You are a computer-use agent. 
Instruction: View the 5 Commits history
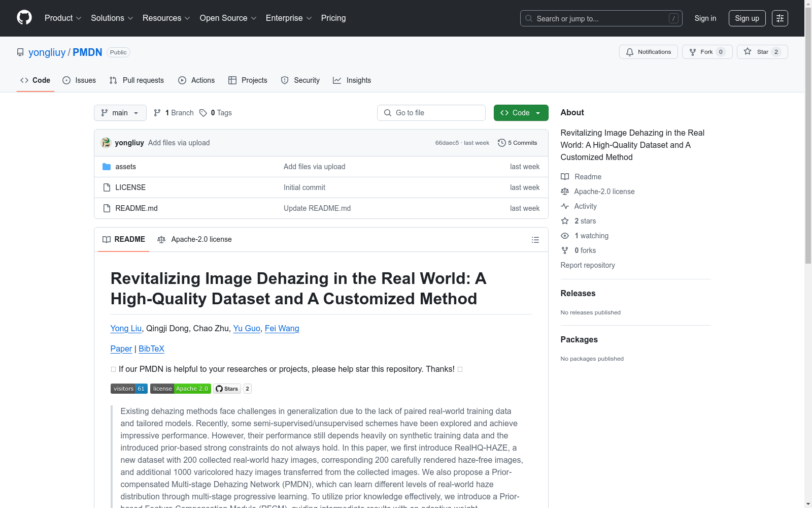(x=518, y=143)
